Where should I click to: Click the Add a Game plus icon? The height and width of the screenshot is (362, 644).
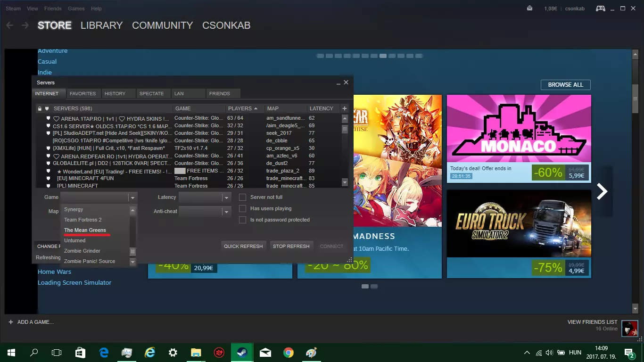tap(10, 322)
